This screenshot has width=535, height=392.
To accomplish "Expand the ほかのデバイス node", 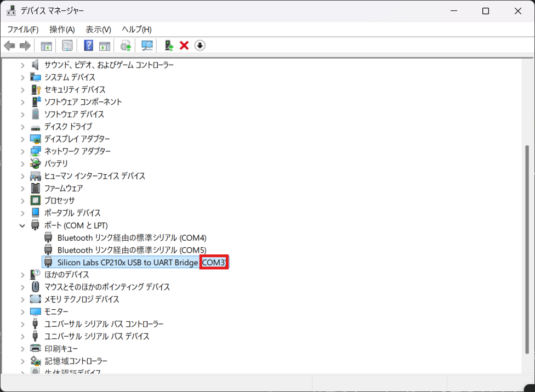I will (x=22, y=275).
